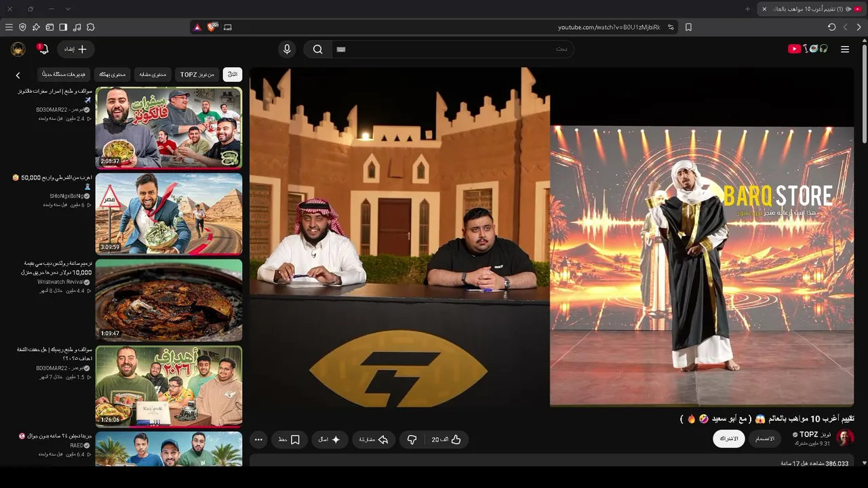
Task: Select the فيديوهات محمّلة حديثًا chip
Action: pos(64,75)
